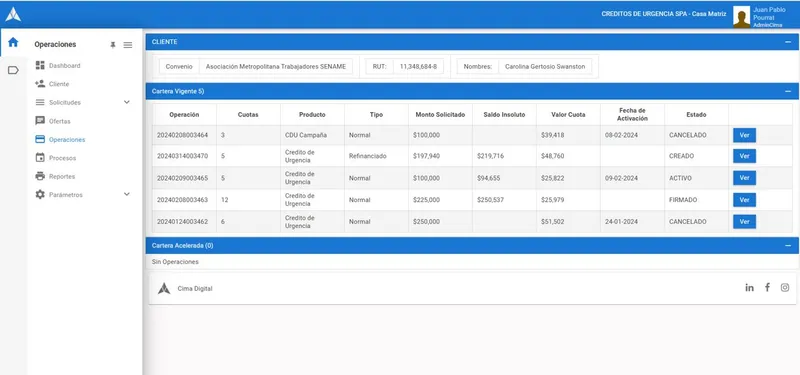View operation 20240208003464
Image resolution: width=800 pixels, height=375 pixels.
pos(744,135)
